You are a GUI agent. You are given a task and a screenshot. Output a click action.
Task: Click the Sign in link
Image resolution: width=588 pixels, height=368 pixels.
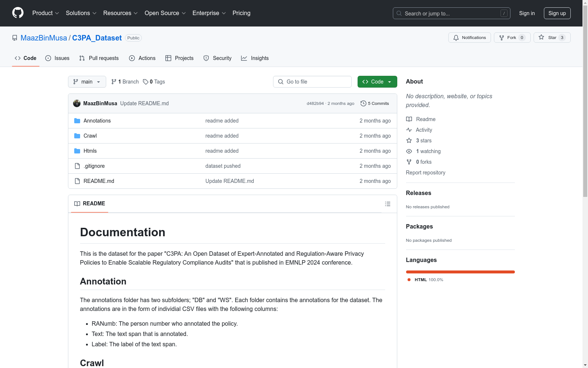527,13
